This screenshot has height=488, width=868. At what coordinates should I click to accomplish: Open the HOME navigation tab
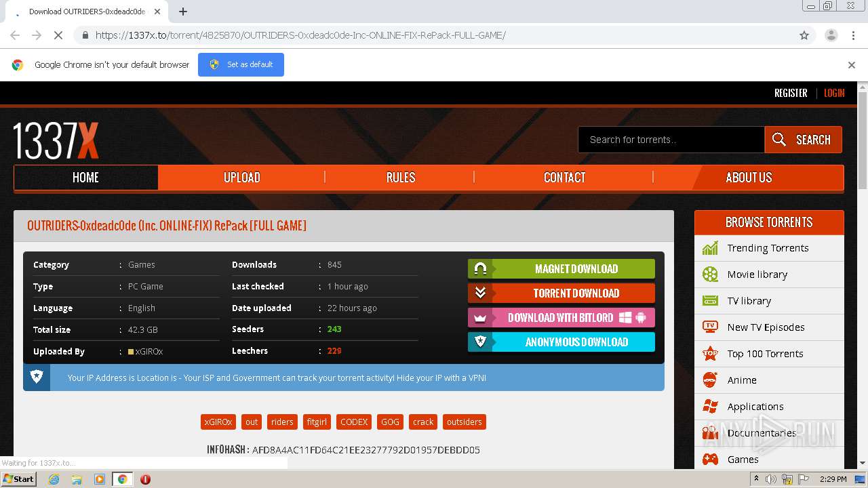click(86, 178)
